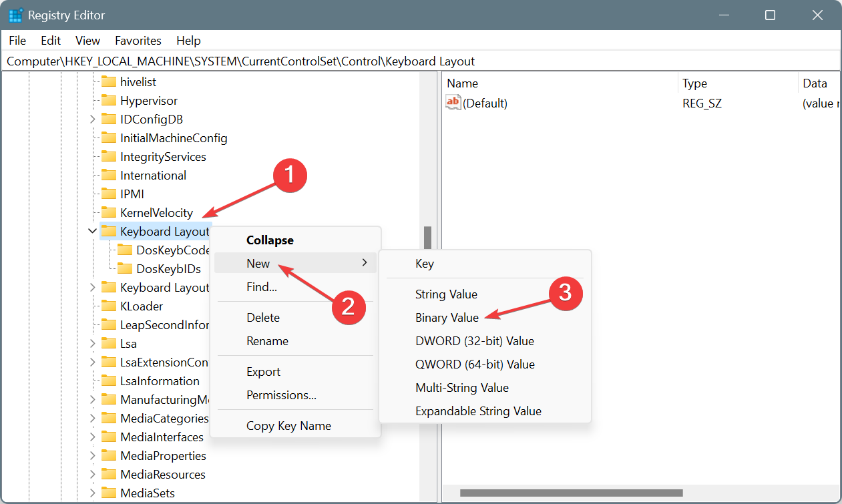Click the IntegrityServices folder icon
This screenshot has height=504, width=842.
pos(109,157)
